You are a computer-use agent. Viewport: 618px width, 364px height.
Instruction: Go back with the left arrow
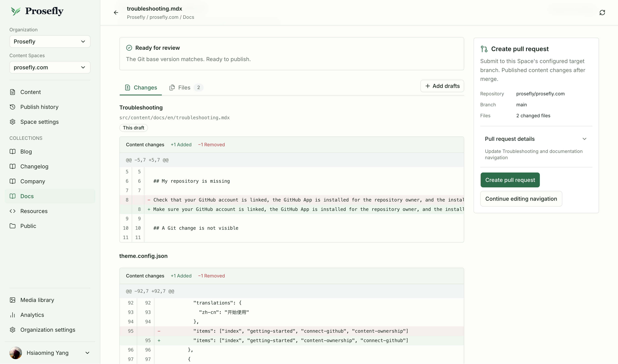click(116, 13)
